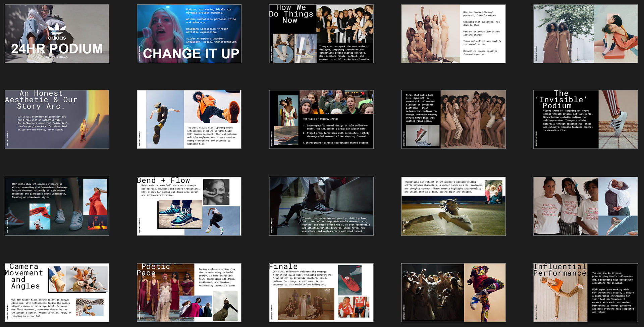The image size is (644, 327).
Task: Select the Influential Performance slide
Action: point(586,292)
